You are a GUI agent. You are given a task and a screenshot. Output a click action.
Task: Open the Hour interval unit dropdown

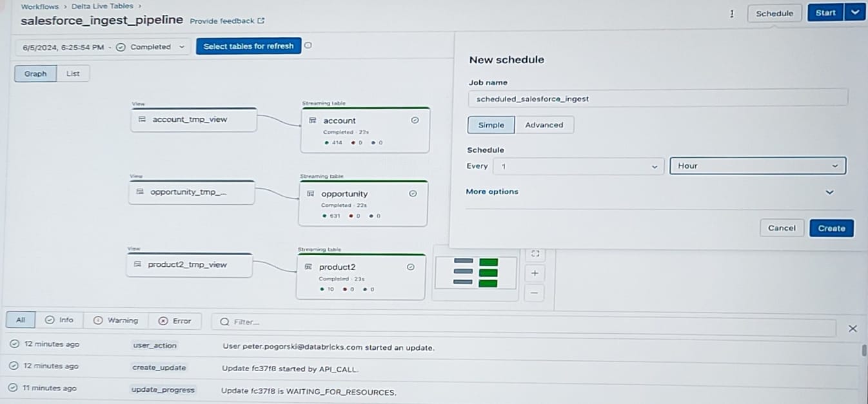pos(758,166)
